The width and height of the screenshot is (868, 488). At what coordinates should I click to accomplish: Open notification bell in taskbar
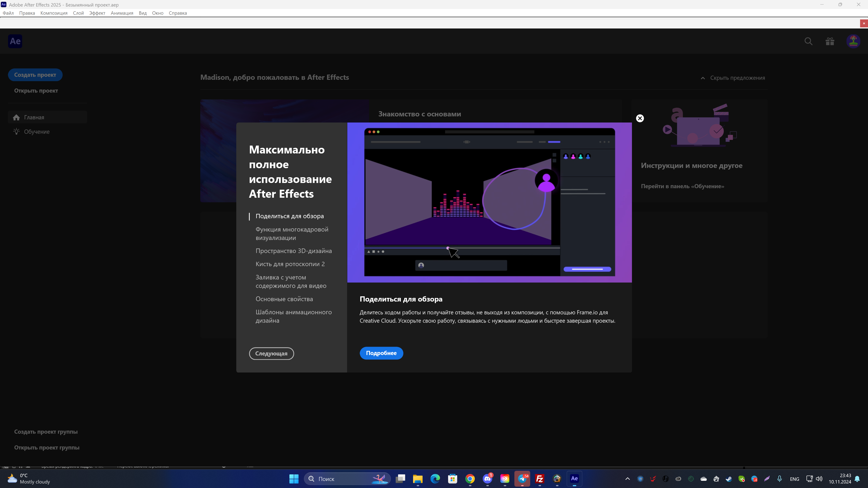(858, 479)
